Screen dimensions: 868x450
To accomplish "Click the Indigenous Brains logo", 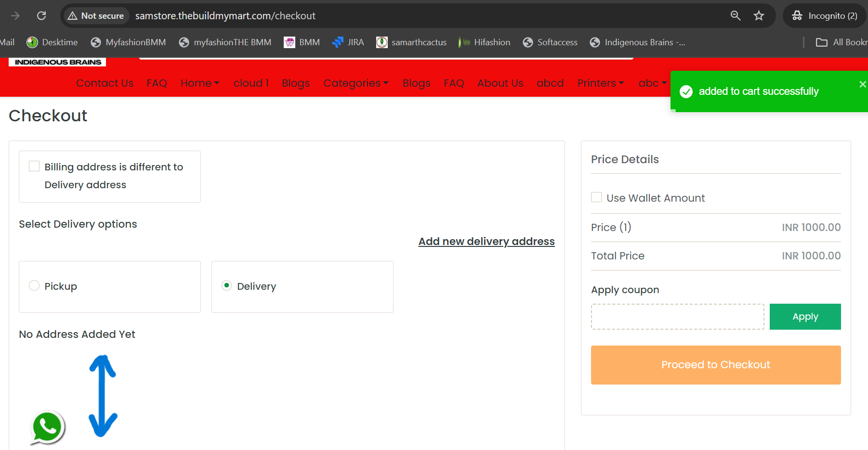I will coord(57,62).
